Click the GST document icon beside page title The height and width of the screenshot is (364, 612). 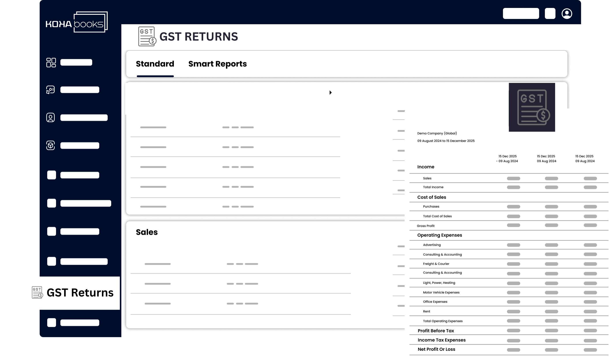147,37
